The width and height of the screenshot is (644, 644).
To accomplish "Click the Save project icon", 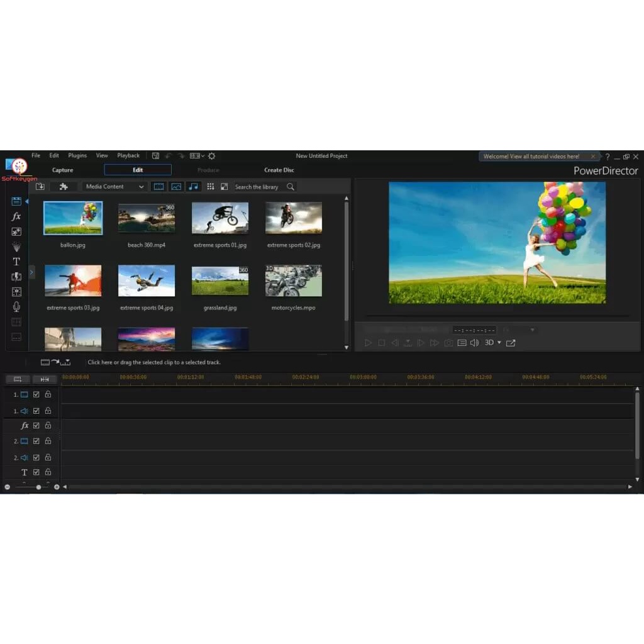I will pos(156,156).
